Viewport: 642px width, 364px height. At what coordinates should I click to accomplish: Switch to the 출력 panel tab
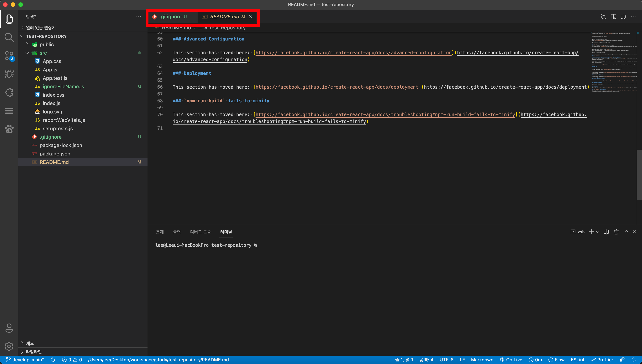coord(177,232)
